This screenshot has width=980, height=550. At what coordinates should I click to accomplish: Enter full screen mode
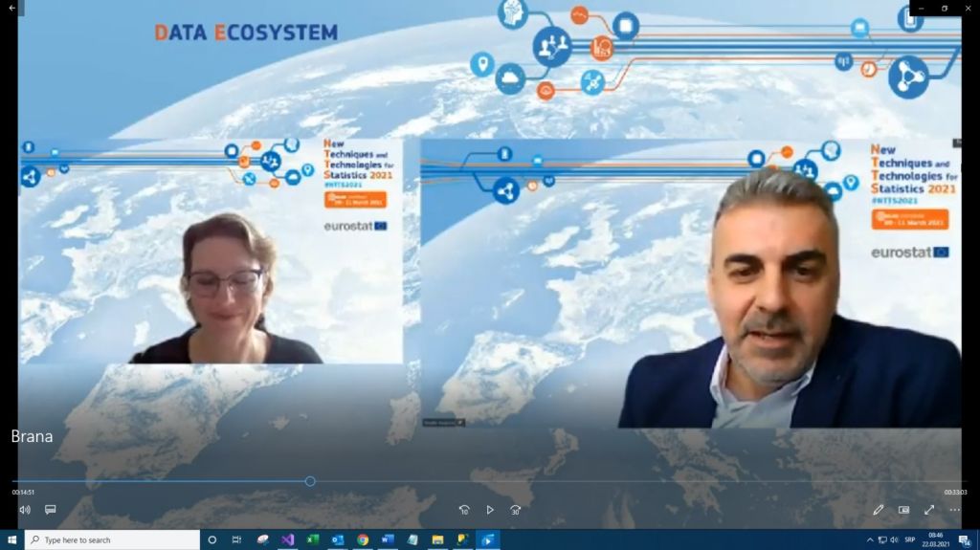929,510
